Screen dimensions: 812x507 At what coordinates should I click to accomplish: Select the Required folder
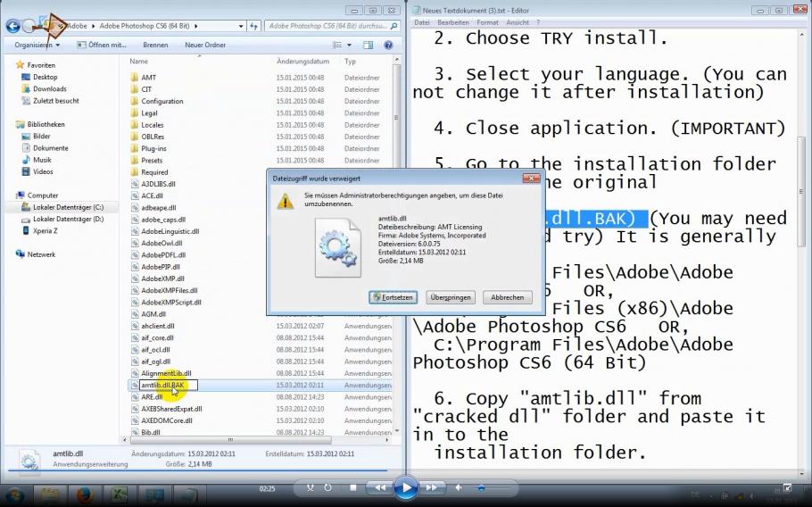tap(154, 172)
